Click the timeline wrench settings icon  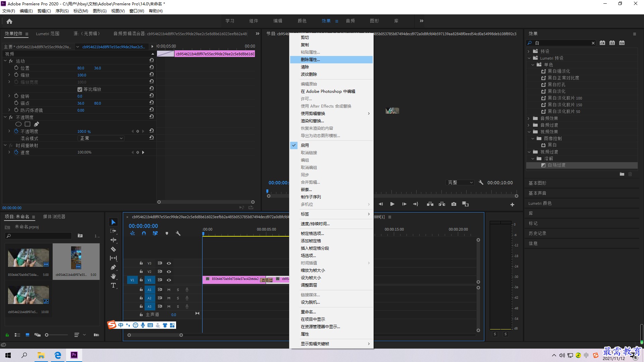(x=178, y=233)
